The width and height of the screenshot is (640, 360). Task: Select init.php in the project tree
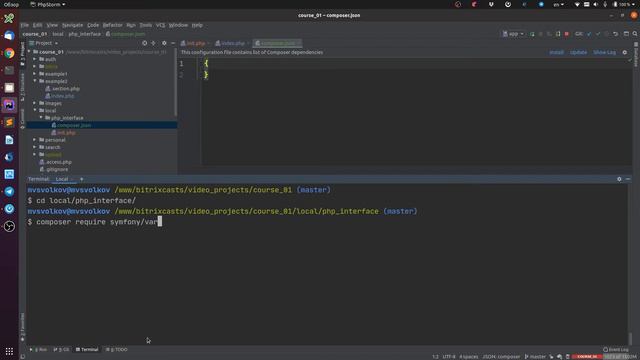click(63, 133)
